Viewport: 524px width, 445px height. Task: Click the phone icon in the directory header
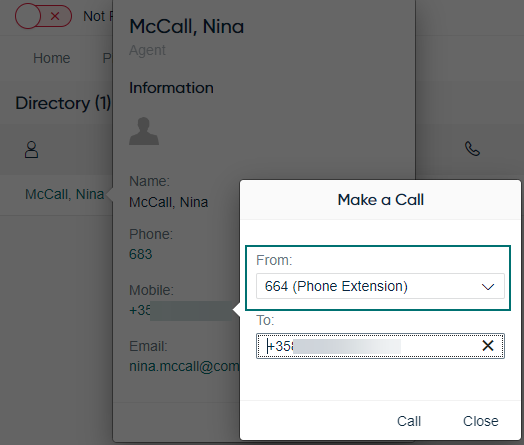[472, 149]
